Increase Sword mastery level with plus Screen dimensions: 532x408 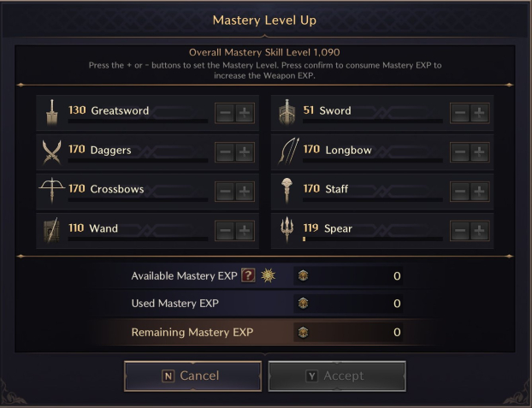point(479,113)
